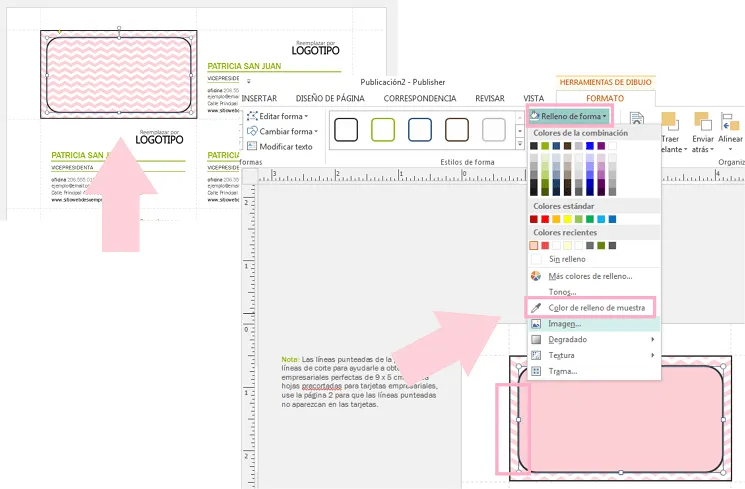This screenshot has width=745, height=489.
Task: Pick the standard yellow swatch
Action: point(567,219)
